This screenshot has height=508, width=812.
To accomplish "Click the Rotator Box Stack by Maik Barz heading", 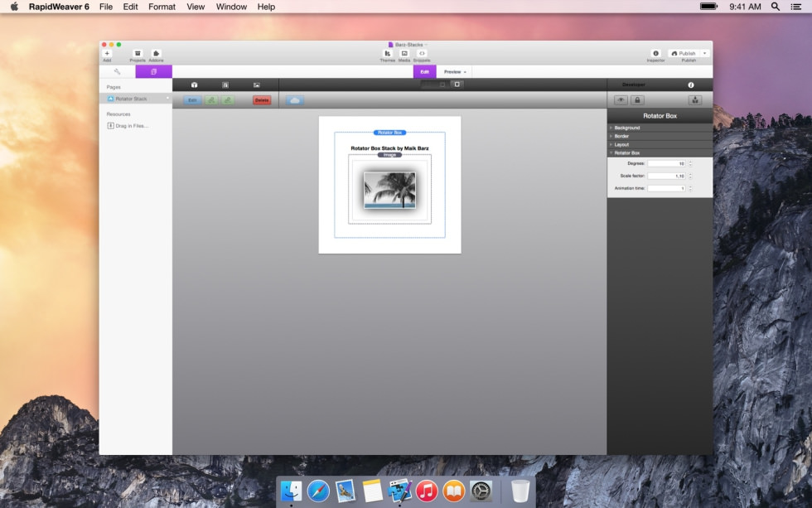I will (389, 148).
